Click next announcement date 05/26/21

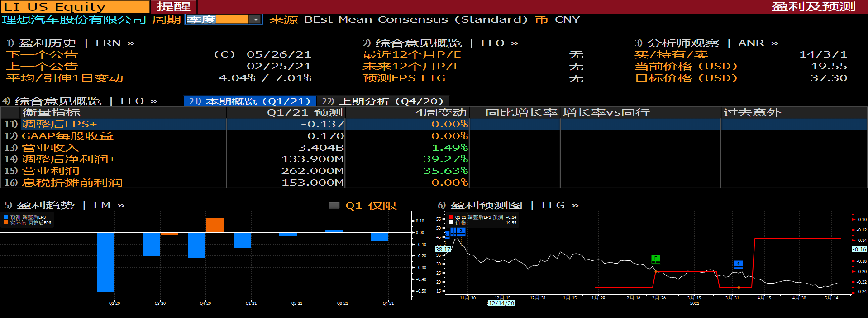279,55
